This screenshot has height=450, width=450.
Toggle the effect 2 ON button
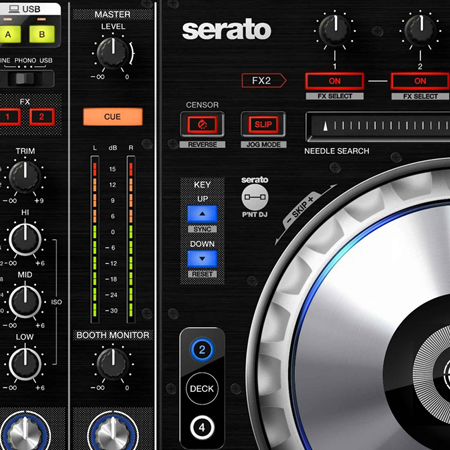point(420,81)
